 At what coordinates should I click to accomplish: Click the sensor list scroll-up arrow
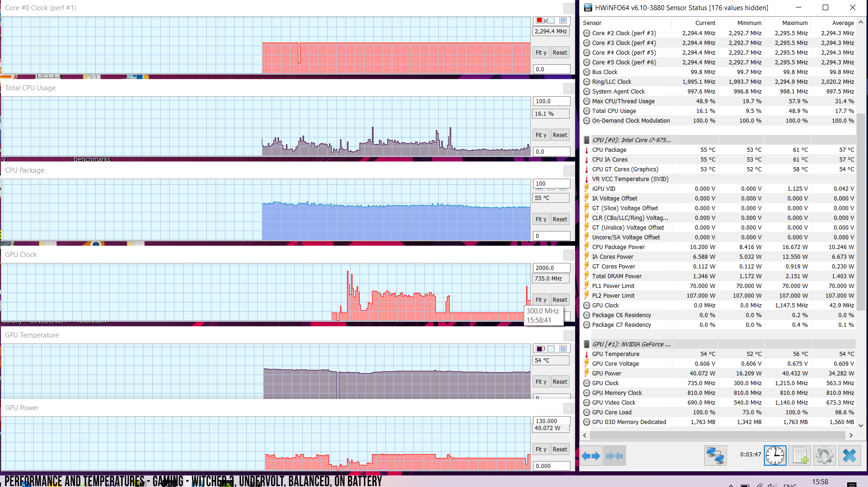[861, 22]
